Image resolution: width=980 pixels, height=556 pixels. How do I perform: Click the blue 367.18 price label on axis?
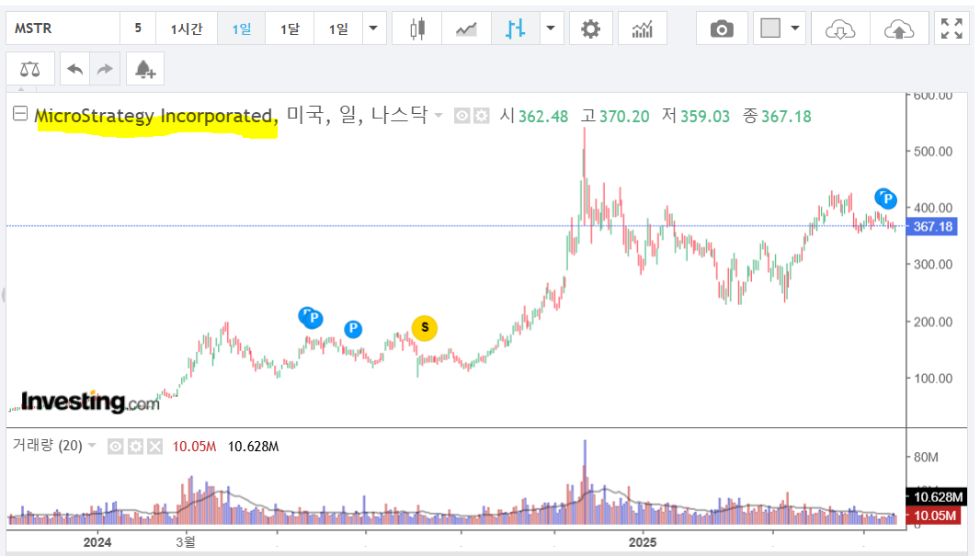pyautogui.click(x=933, y=228)
